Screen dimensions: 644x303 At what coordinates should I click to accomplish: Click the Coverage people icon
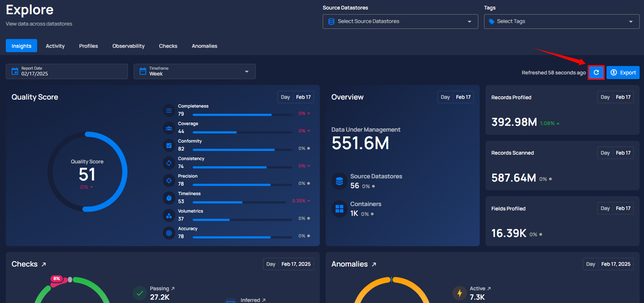pos(169,128)
